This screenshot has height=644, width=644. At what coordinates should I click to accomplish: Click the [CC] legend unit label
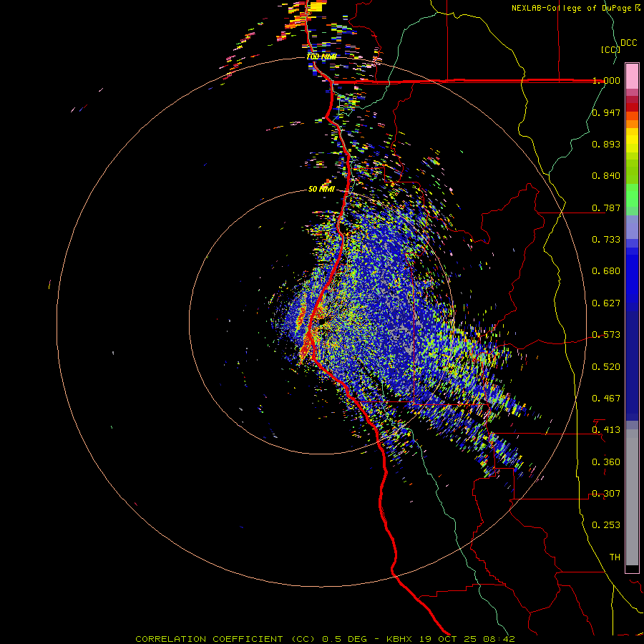point(611,49)
